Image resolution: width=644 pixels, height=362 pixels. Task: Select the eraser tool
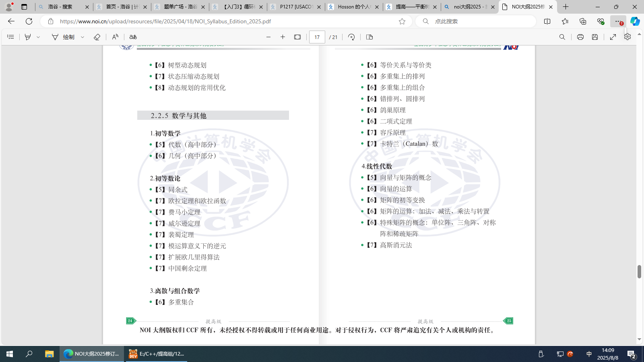pyautogui.click(x=97, y=37)
